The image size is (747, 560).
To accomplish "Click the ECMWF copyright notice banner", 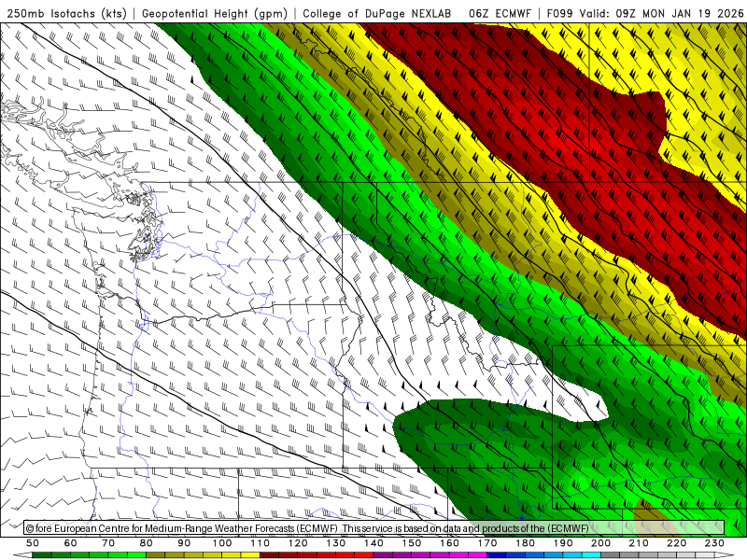I will click(374, 528).
